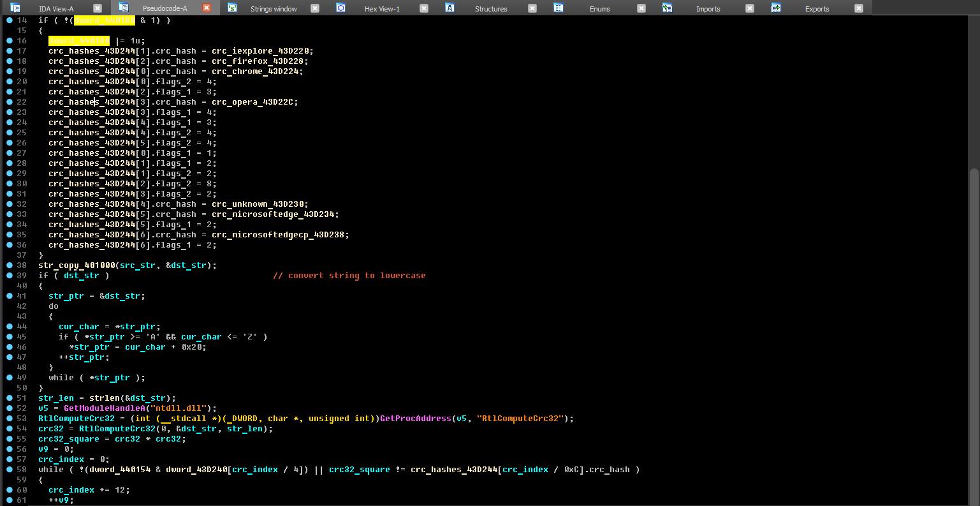The height and width of the screenshot is (506, 980).
Task: Toggle breakpoint dot on line 54
Action: pyautogui.click(x=10, y=428)
